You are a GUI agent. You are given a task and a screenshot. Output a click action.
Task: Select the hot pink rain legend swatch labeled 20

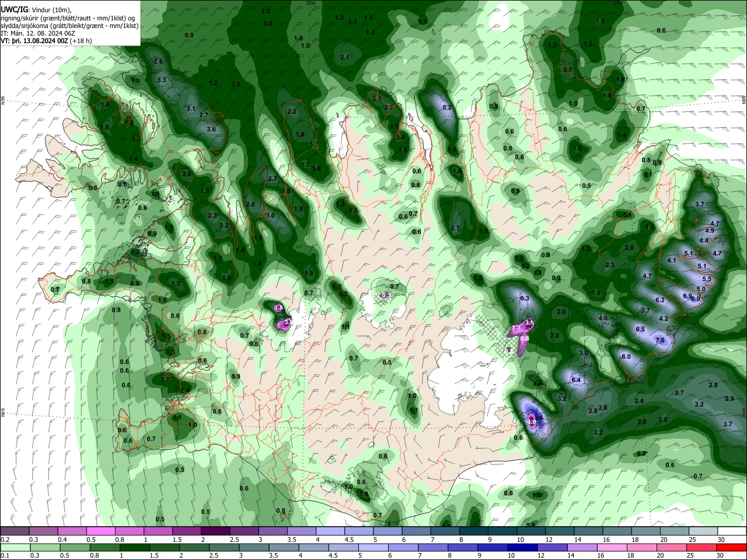[x=673, y=548]
